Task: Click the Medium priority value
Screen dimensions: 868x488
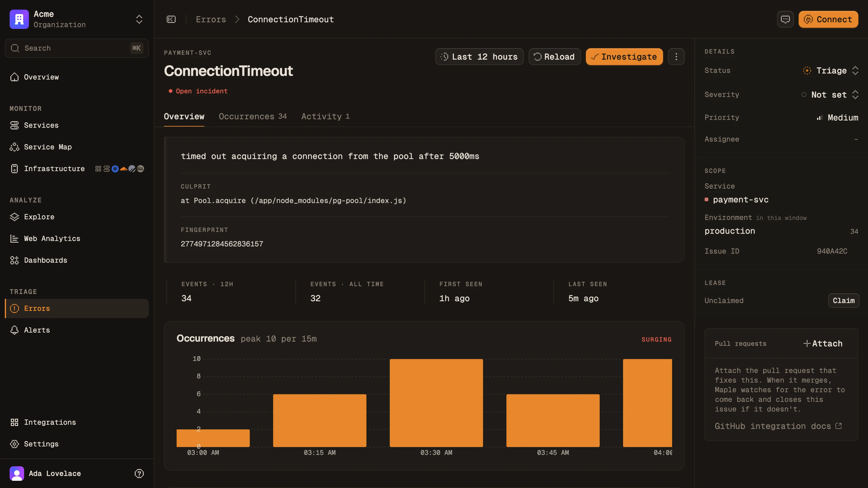Action: (x=843, y=117)
